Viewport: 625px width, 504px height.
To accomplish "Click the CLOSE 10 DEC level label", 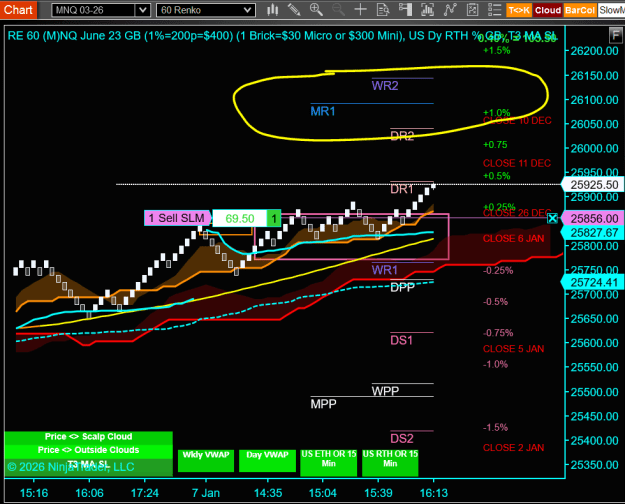I will [517, 120].
